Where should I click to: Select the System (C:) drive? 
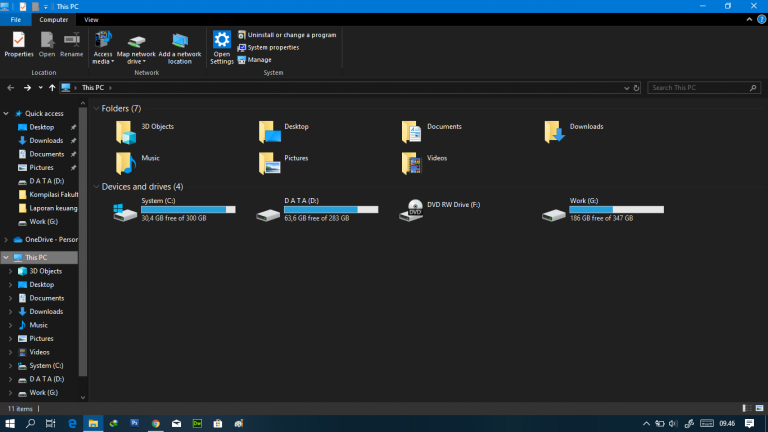point(174,210)
